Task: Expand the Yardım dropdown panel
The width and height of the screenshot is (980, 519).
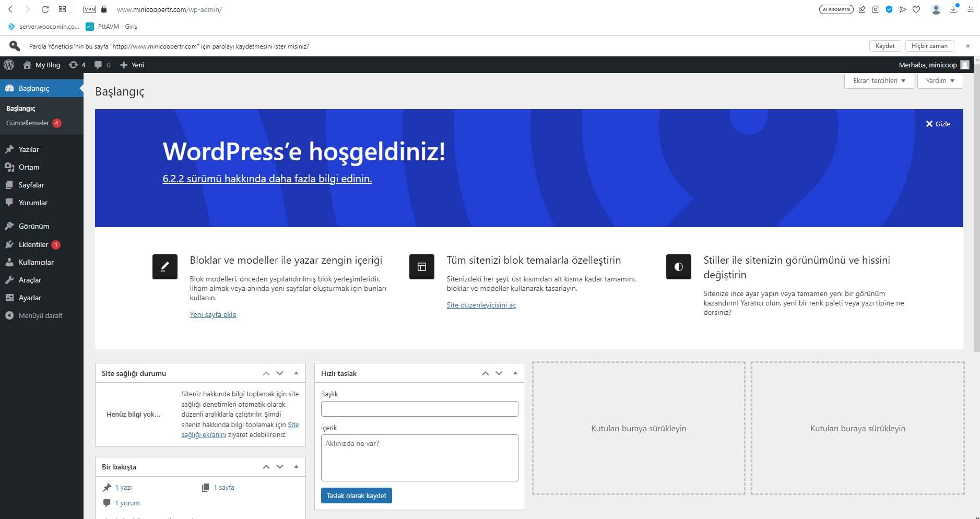Action: point(940,80)
